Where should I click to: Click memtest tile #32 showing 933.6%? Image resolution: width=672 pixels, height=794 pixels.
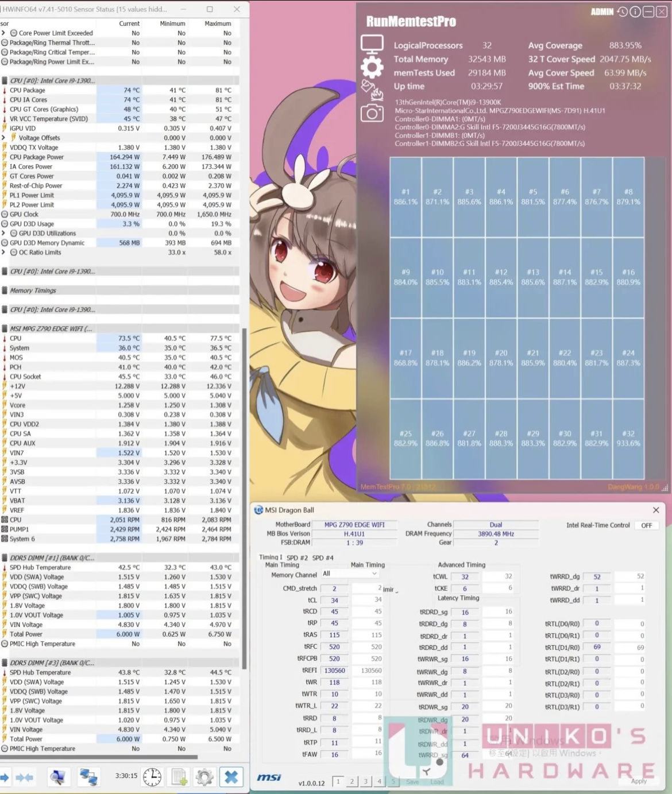(628, 439)
